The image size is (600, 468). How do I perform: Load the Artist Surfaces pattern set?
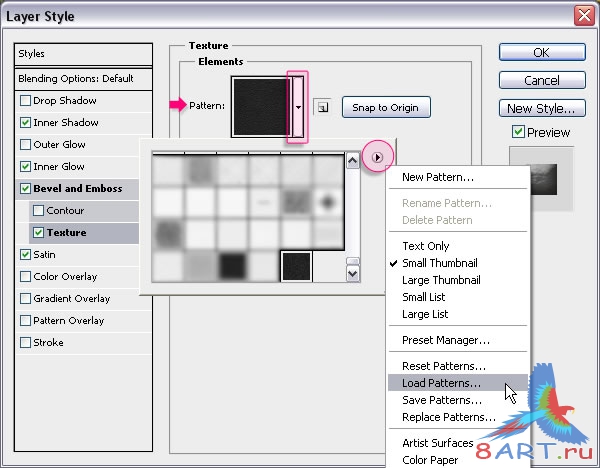(458, 443)
